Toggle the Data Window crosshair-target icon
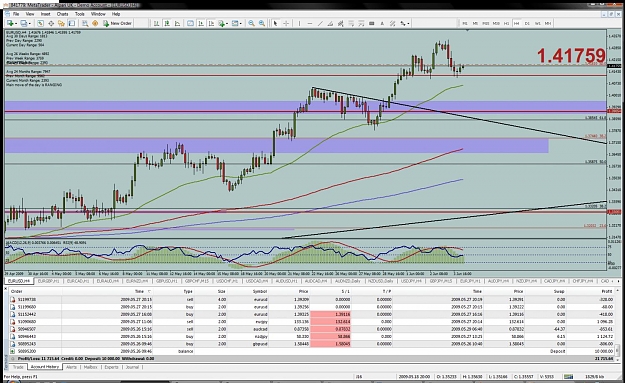This screenshot has width=625, height=383. tap(51, 24)
